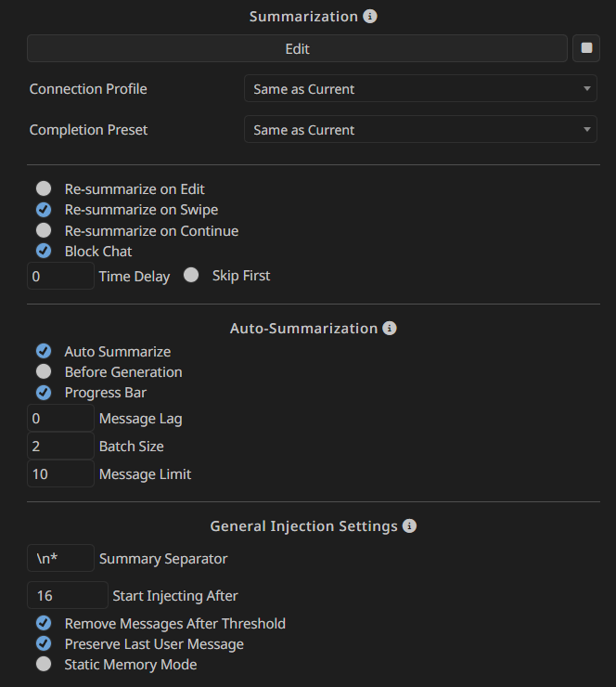Image resolution: width=616 pixels, height=687 pixels.
Task: Focus the Time Delay input field
Action: 60,276
